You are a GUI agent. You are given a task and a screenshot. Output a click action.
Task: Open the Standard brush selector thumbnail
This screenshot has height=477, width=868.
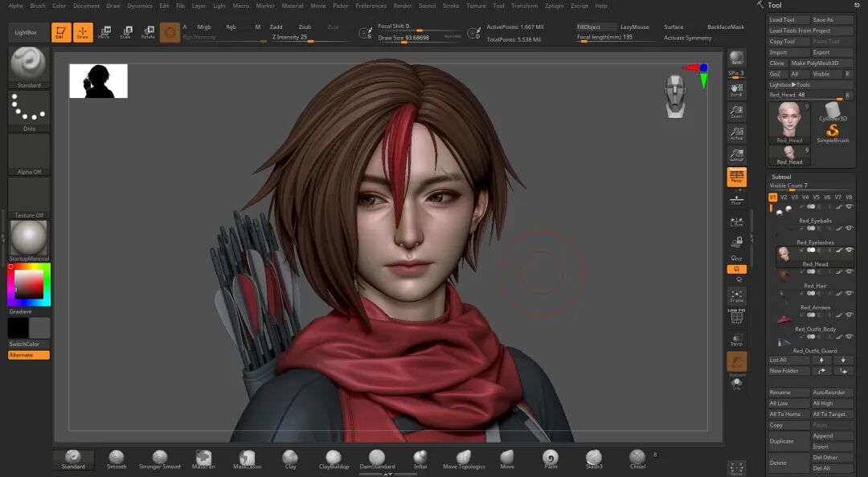[x=29, y=67]
